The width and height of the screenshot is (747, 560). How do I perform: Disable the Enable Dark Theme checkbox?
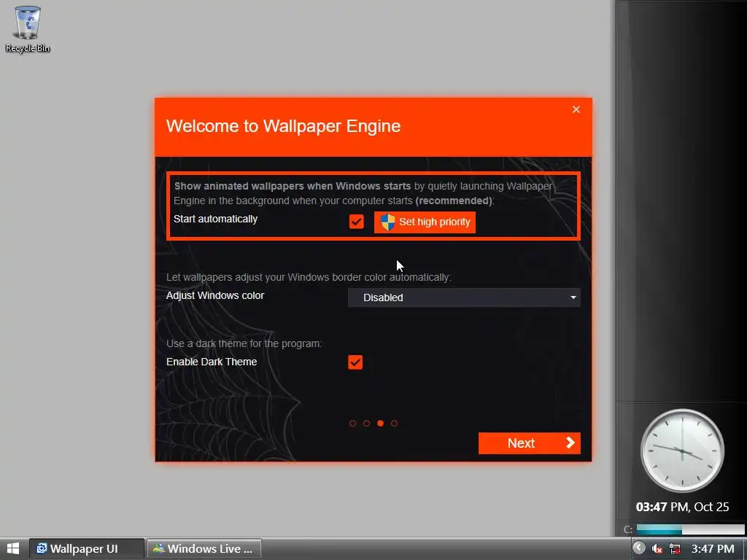click(355, 362)
